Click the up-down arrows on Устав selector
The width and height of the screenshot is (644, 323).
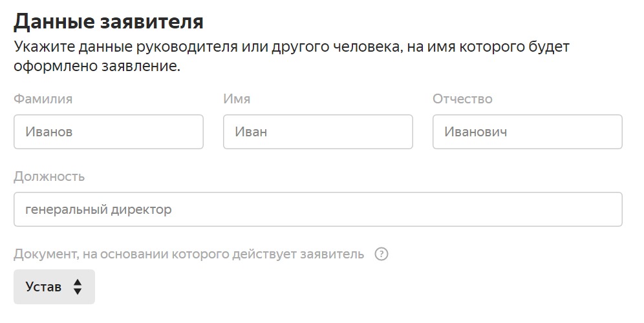[x=77, y=287]
